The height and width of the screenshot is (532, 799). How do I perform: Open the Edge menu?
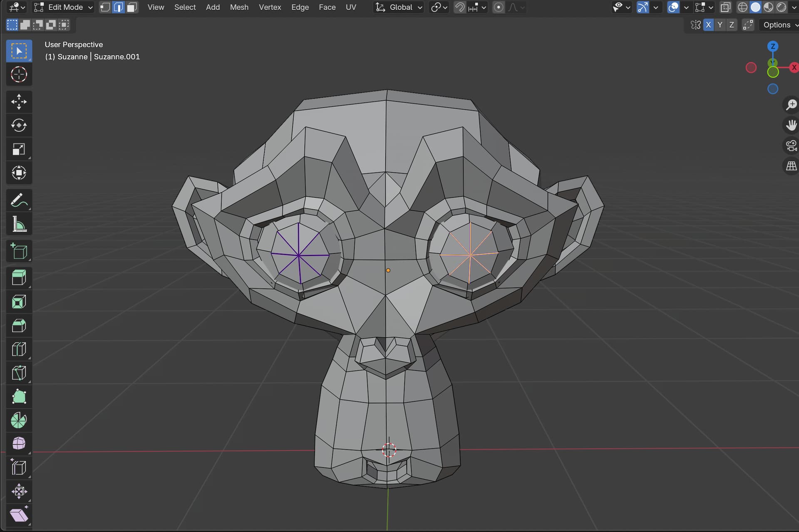coord(300,7)
